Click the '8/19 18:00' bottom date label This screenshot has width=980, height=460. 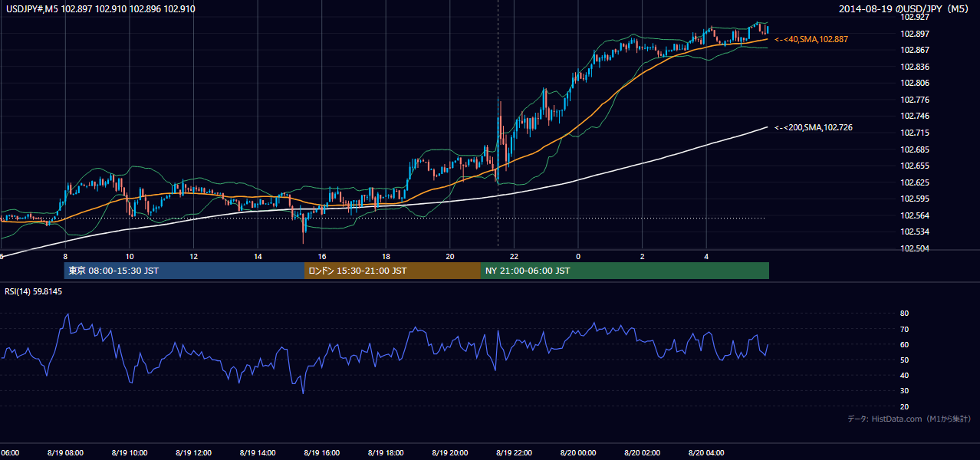pos(386,453)
